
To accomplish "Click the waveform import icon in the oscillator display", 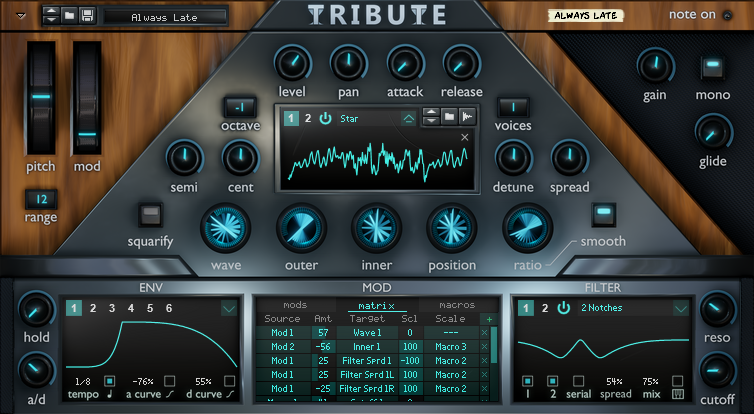I will (x=467, y=116).
